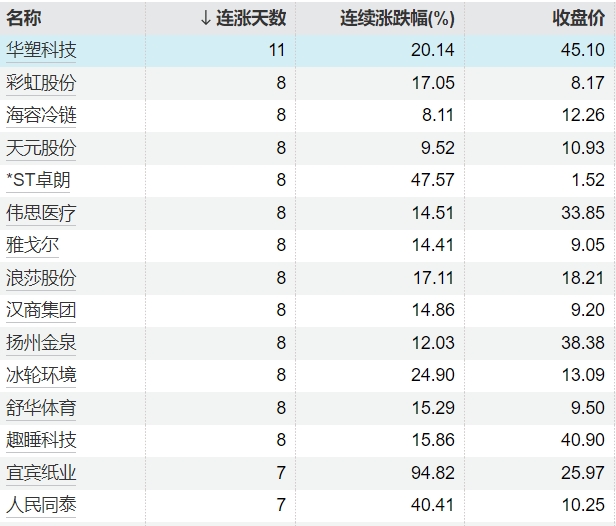This screenshot has height=526, width=616.
Task: Select 雅戈尔's 14.41 change value
Action: pyautogui.click(x=433, y=245)
